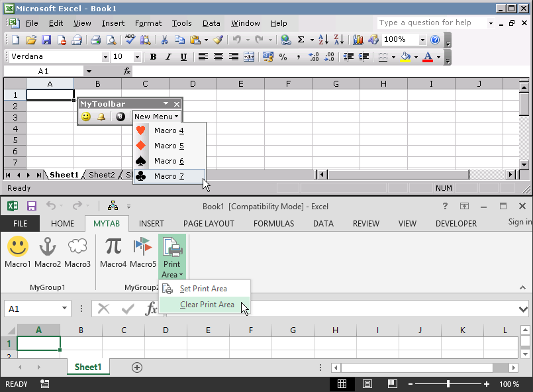The width and height of the screenshot is (533, 392).
Task: Click the 8-ball icon in MyToolbar
Action: pyautogui.click(x=120, y=117)
